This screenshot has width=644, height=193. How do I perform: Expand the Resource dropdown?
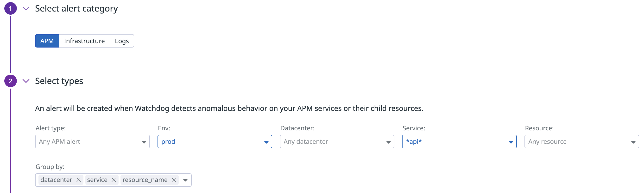pos(581,142)
